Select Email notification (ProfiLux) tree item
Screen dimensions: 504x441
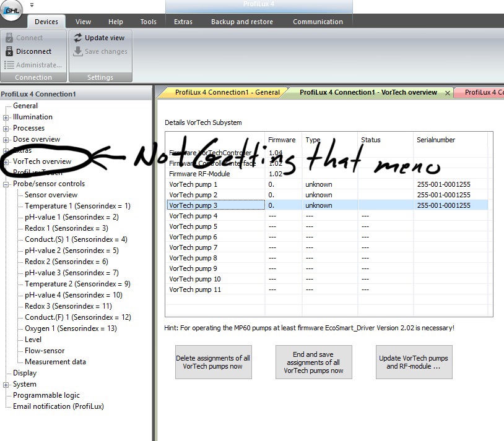click(x=58, y=406)
